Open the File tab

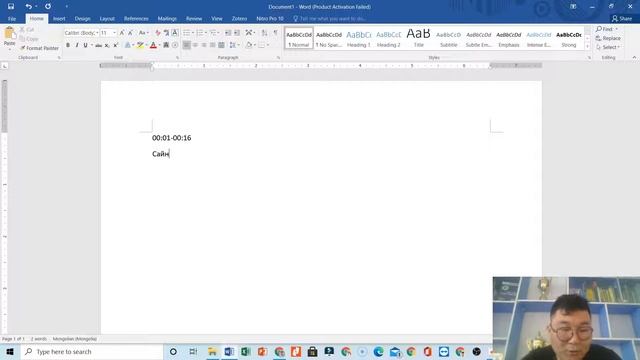(x=12, y=19)
